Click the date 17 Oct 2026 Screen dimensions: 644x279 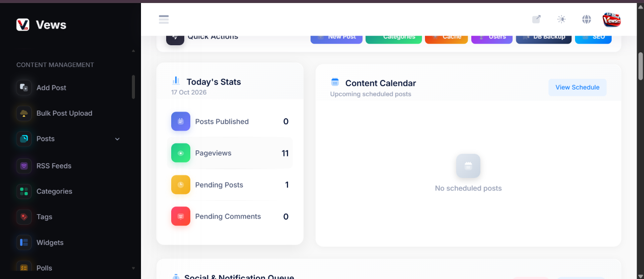[x=189, y=92]
